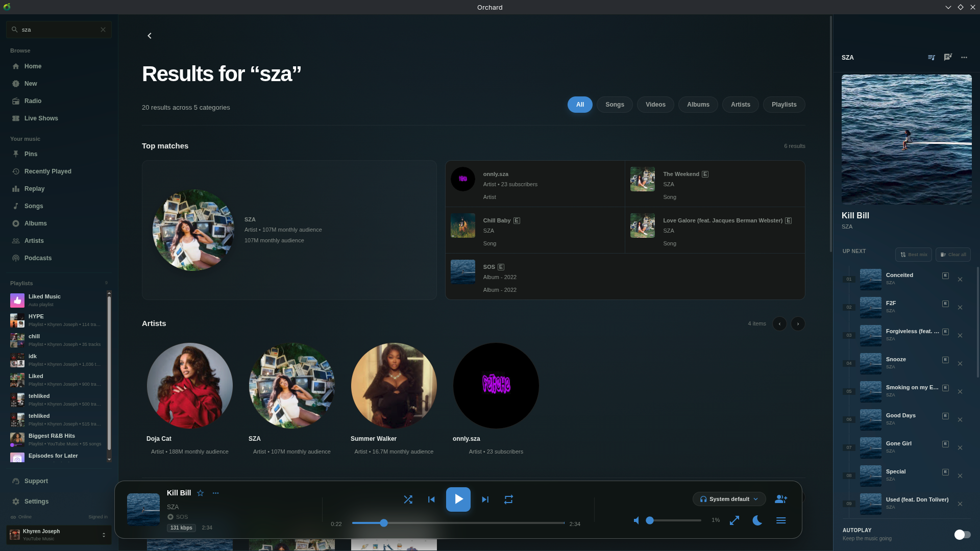Viewport: 980px width, 551px height.
Task: Open Radio in the sidebar
Action: pyautogui.click(x=59, y=101)
